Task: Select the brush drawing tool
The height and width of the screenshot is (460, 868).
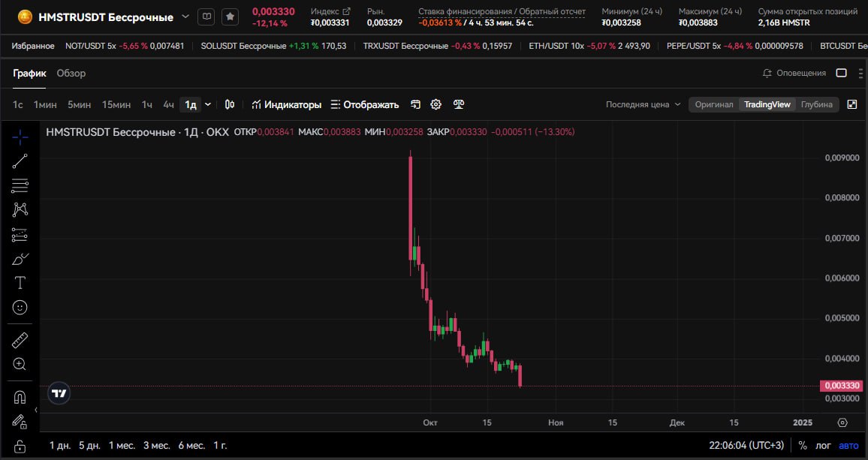Action: click(x=20, y=259)
